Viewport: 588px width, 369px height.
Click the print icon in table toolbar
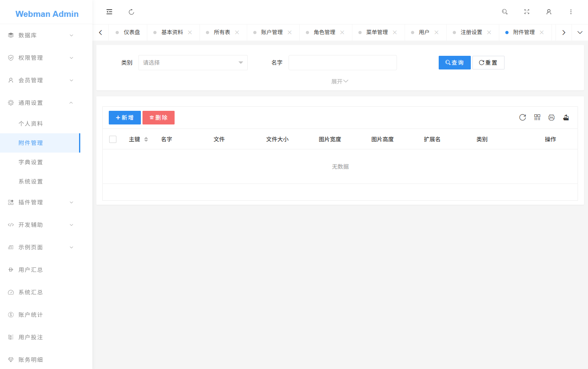pyautogui.click(x=551, y=117)
